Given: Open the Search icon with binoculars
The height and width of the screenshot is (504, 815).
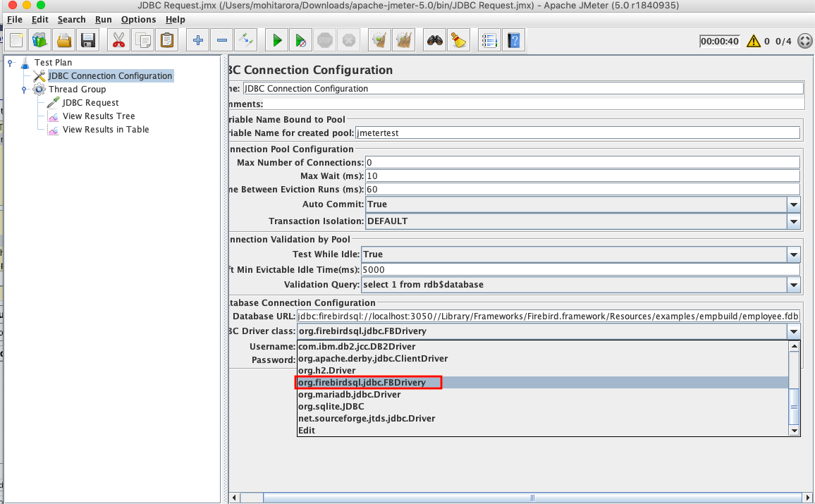Looking at the screenshot, I should (x=434, y=40).
